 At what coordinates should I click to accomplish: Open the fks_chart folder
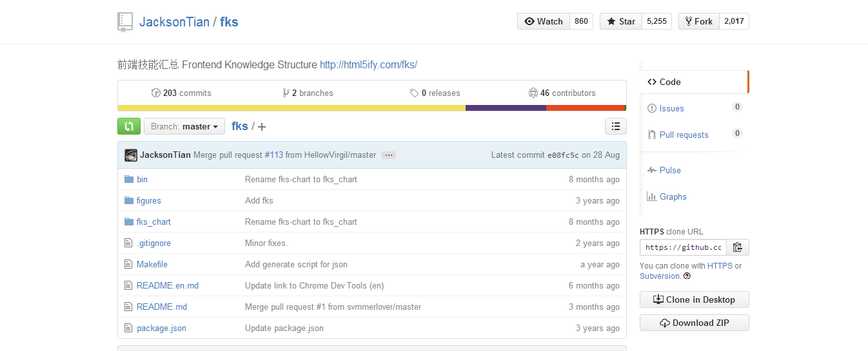(x=153, y=222)
